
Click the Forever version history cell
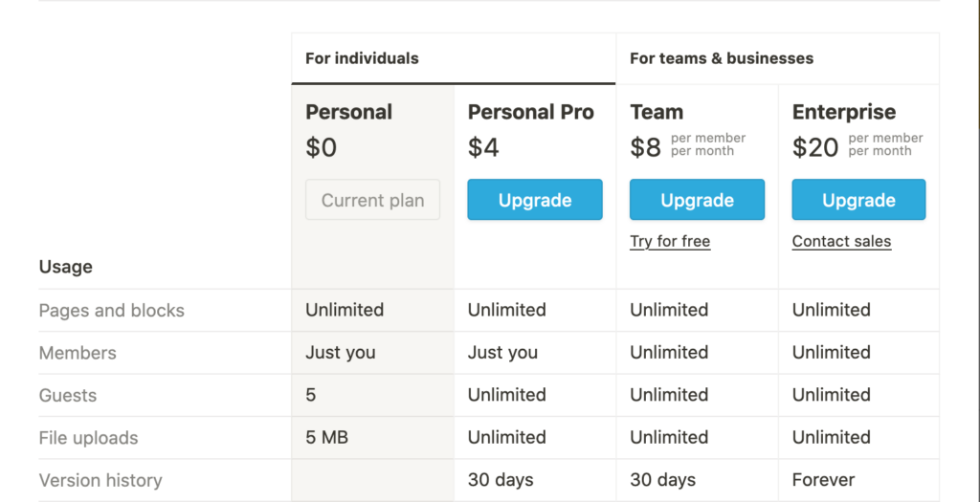[x=823, y=479]
